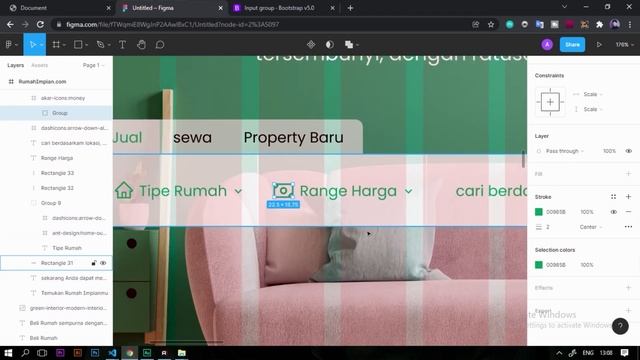
Task: Select the Group layer row
Action: coord(56,113)
